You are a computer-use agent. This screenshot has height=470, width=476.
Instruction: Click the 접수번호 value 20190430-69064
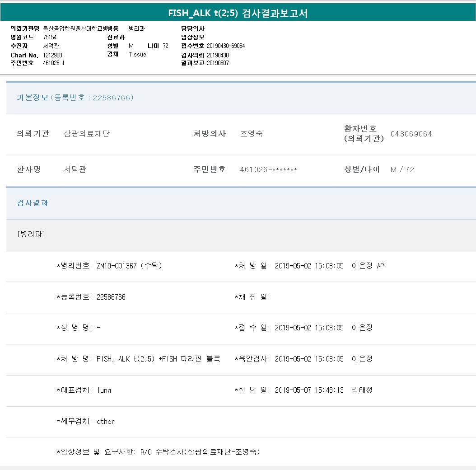[226, 46]
